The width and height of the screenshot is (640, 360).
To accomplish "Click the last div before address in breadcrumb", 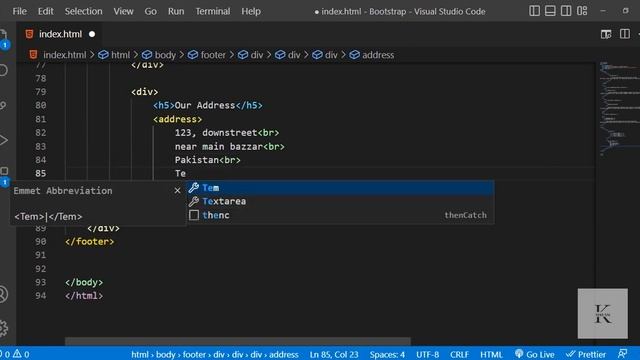I will coord(331,55).
